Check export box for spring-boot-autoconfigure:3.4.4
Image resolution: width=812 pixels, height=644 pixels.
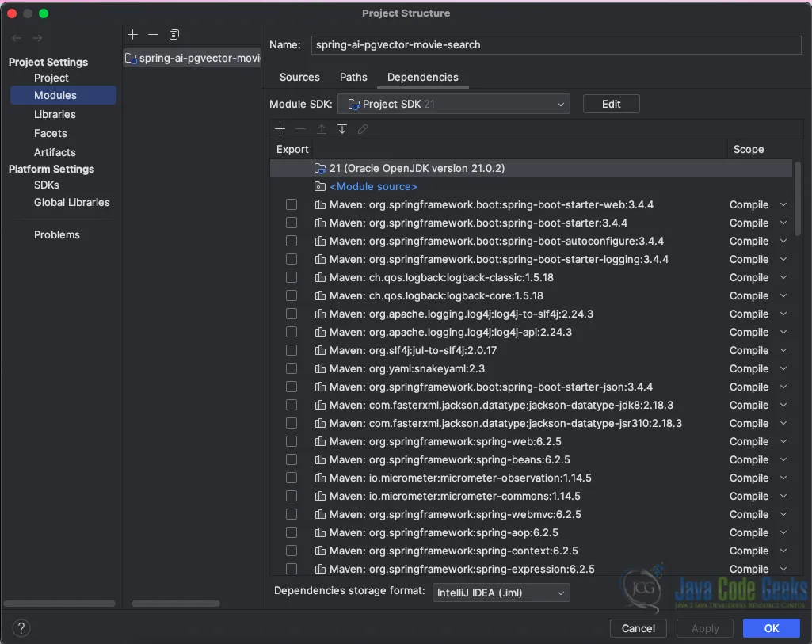[292, 242]
